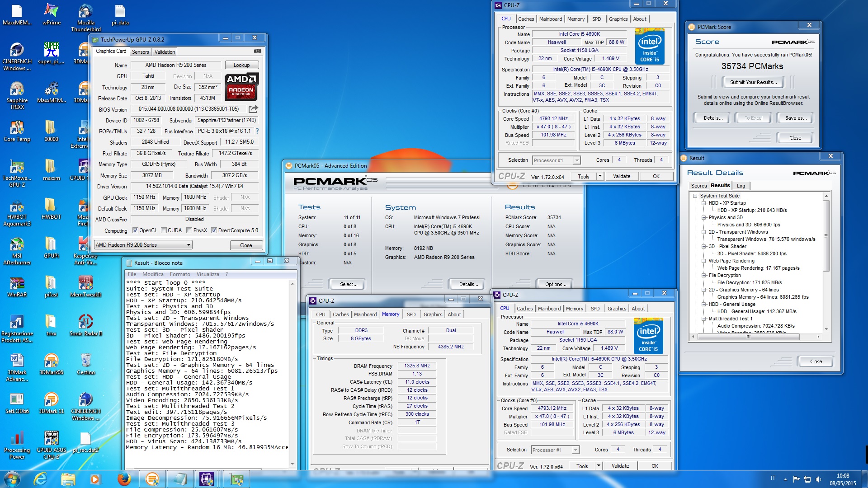Click Save as... in PCMark Score
Screen dimensions: 868x488
(x=796, y=118)
